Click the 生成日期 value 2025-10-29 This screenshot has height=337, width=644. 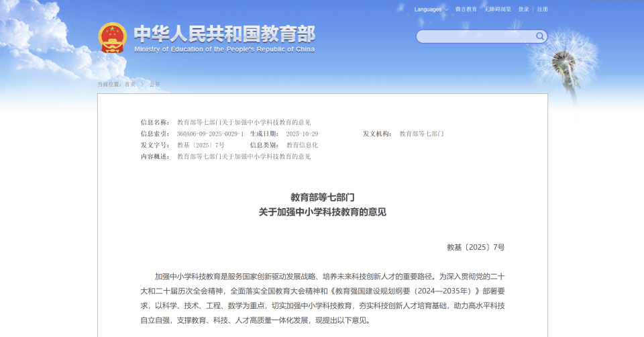coord(302,134)
